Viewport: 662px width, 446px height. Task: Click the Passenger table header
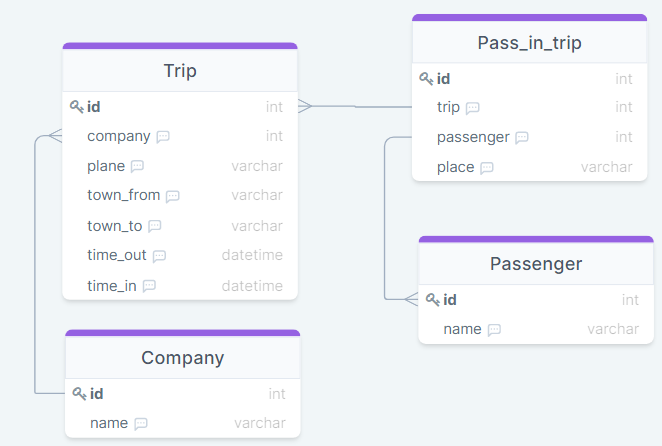coord(536,264)
